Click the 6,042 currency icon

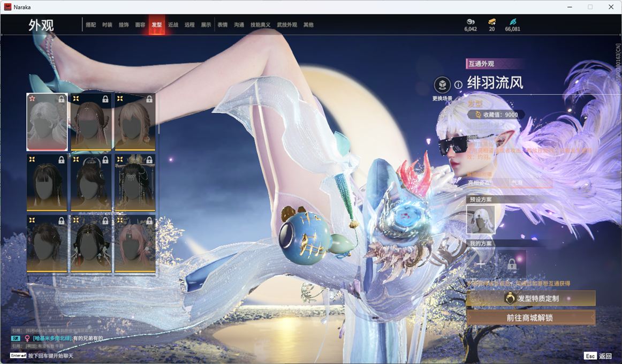[471, 22]
